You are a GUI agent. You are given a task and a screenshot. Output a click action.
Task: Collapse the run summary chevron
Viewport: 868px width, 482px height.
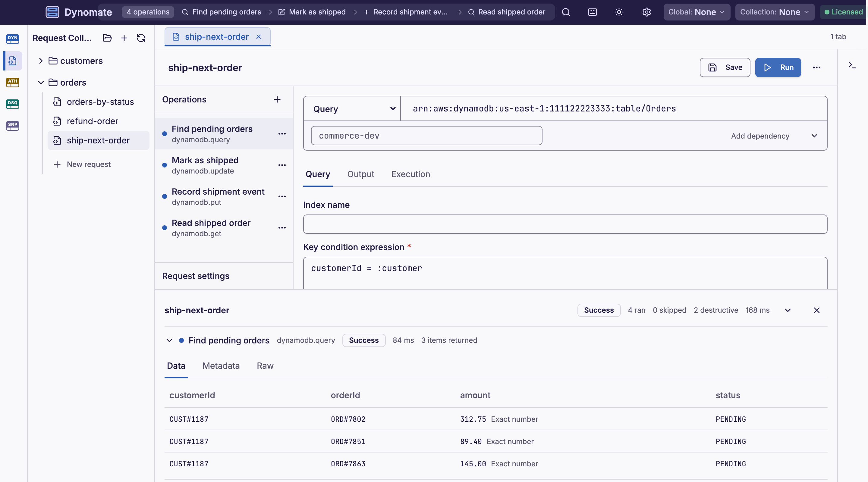(788, 310)
